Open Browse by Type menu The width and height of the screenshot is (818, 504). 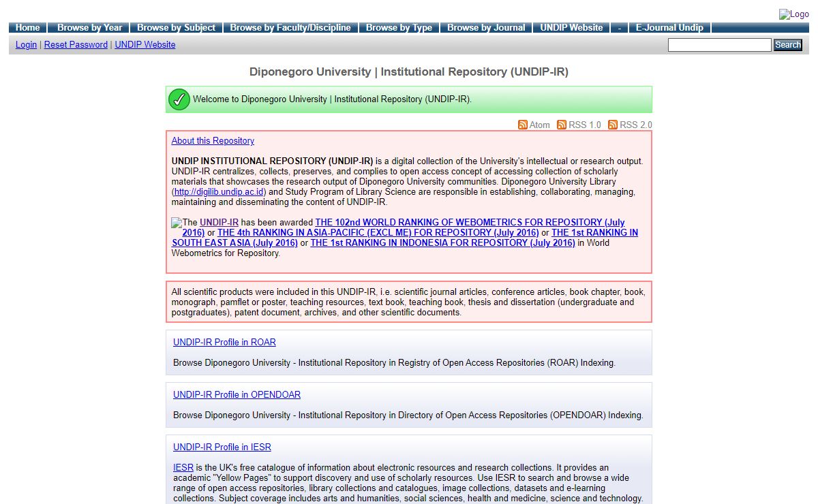(399, 28)
